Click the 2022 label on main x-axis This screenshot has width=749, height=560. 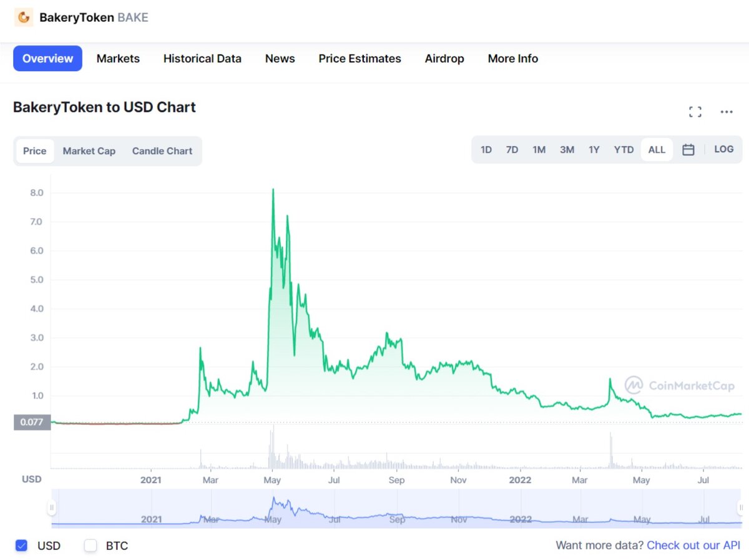coord(520,479)
